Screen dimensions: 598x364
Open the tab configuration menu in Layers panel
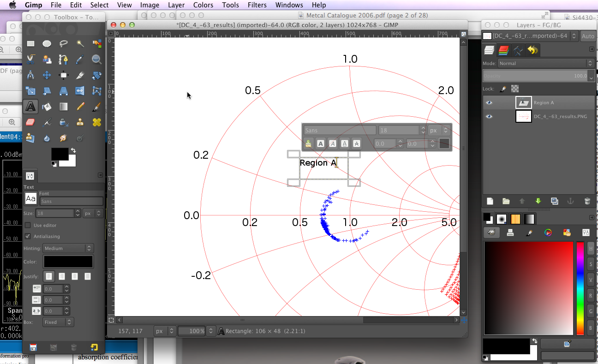(x=592, y=49)
